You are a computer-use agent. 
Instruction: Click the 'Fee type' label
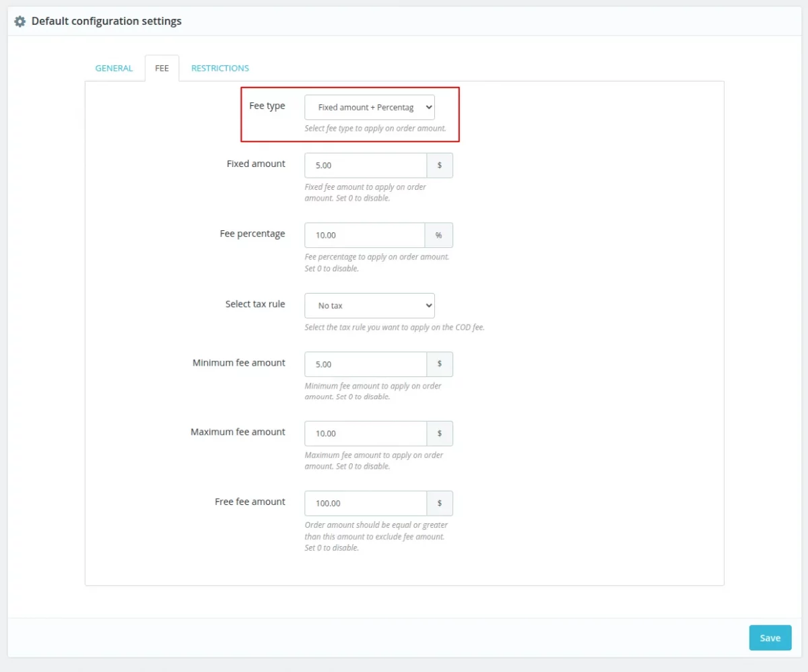(267, 106)
